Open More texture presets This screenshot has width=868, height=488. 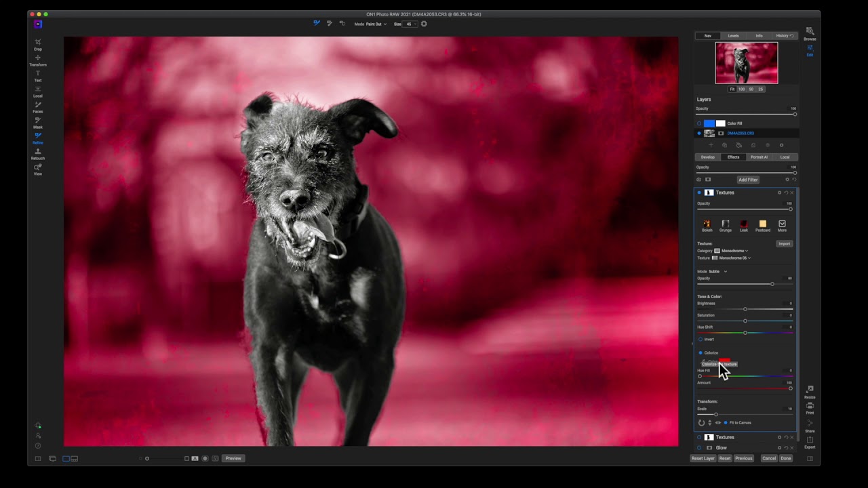click(782, 226)
